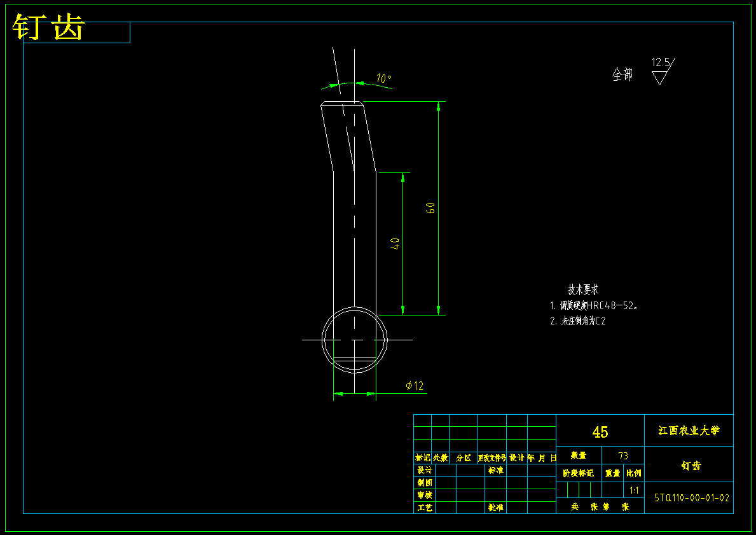This screenshot has height=535, width=756.
Task: Pick the 40 vertical dimension value
Action: click(x=395, y=243)
